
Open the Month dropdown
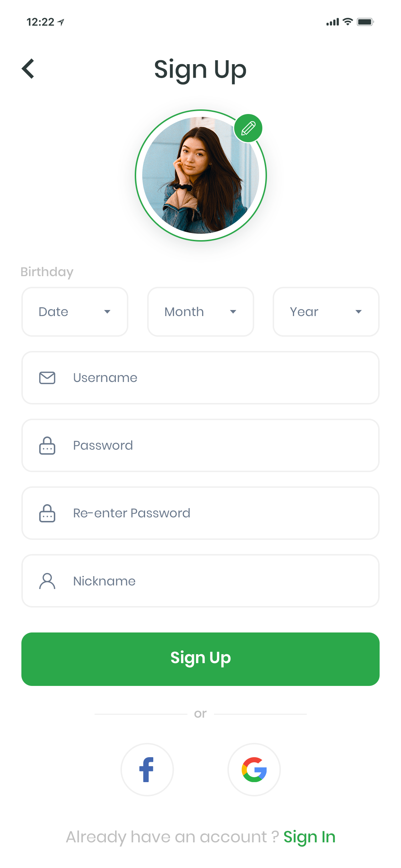click(x=201, y=312)
